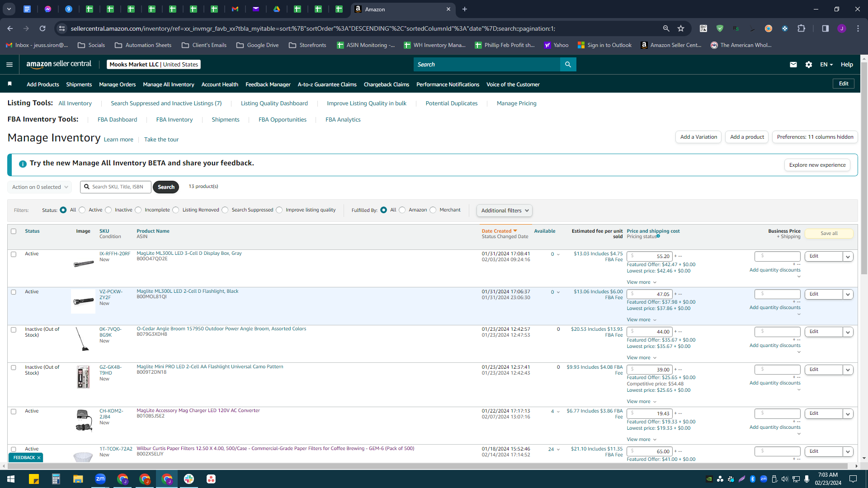The image size is (868, 488).
Task: Select the Search Suppressed status filter
Action: (x=225, y=210)
